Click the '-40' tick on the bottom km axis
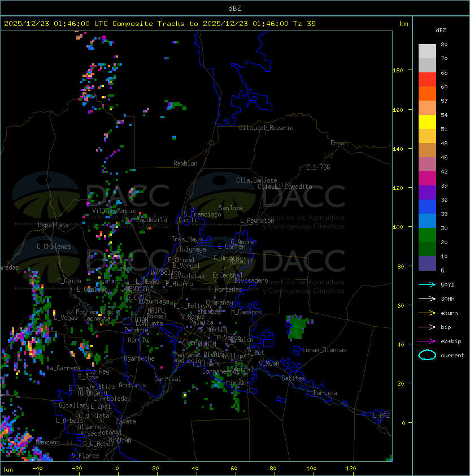 click(x=37, y=469)
